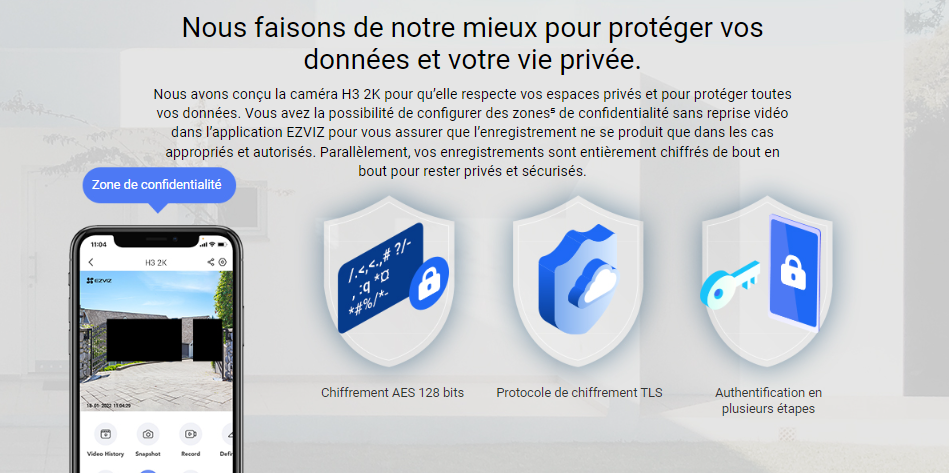949x473 pixels.
Task: Tap the Record video icon
Action: 191,434
